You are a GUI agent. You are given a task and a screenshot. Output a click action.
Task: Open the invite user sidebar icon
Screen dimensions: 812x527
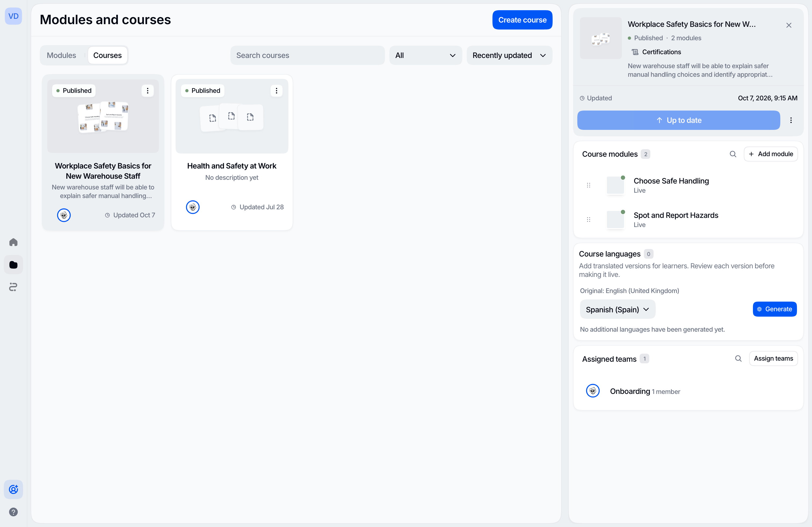point(13,489)
